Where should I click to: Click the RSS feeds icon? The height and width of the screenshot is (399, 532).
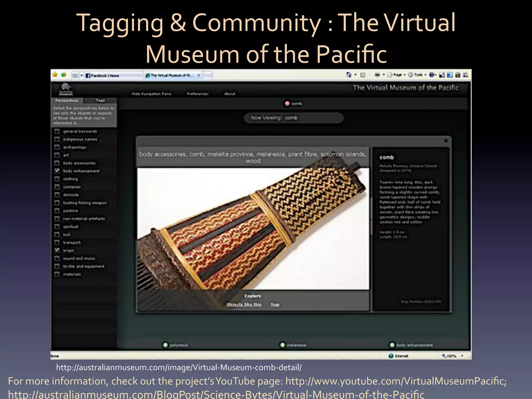363,75
